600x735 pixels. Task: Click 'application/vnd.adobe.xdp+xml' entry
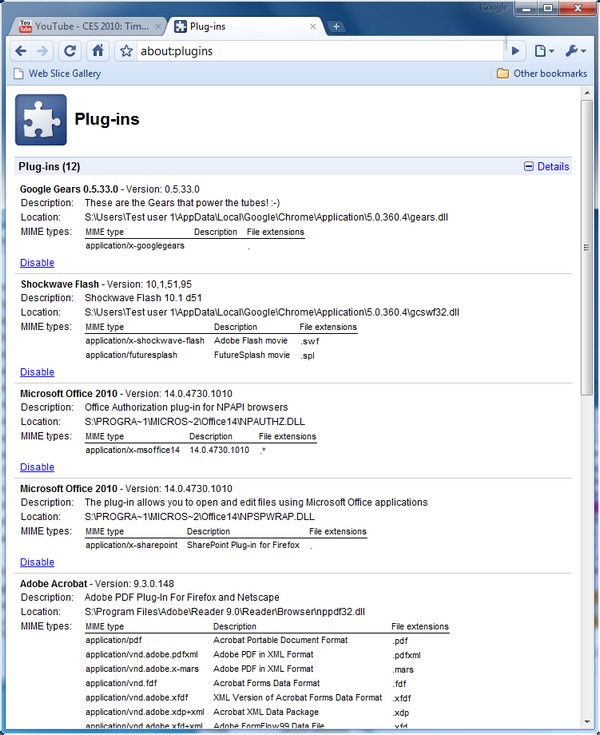pos(145,712)
